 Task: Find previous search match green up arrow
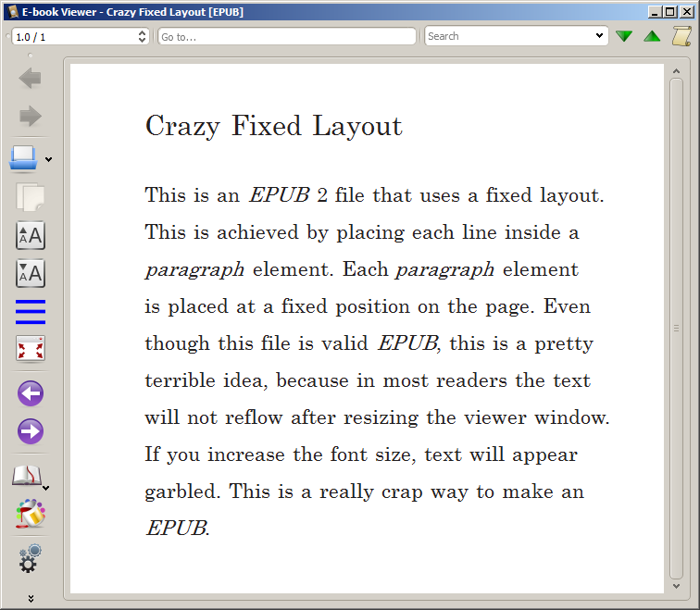(653, 36)
